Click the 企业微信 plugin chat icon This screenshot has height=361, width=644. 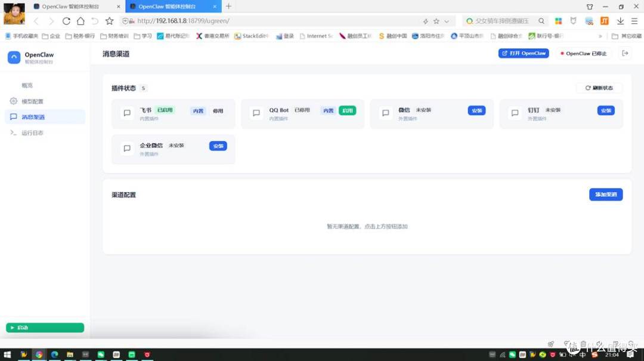127,148
